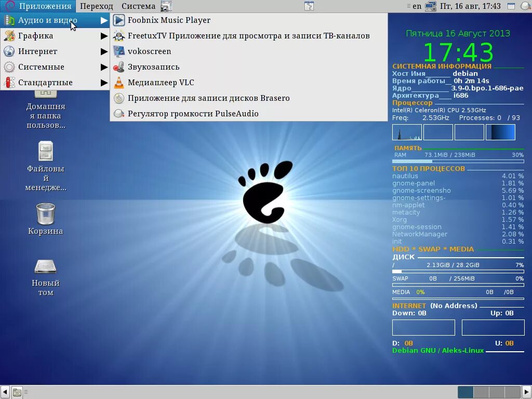Open Brasero disc burning application entry
532x399 pixels.
[249, 98]
